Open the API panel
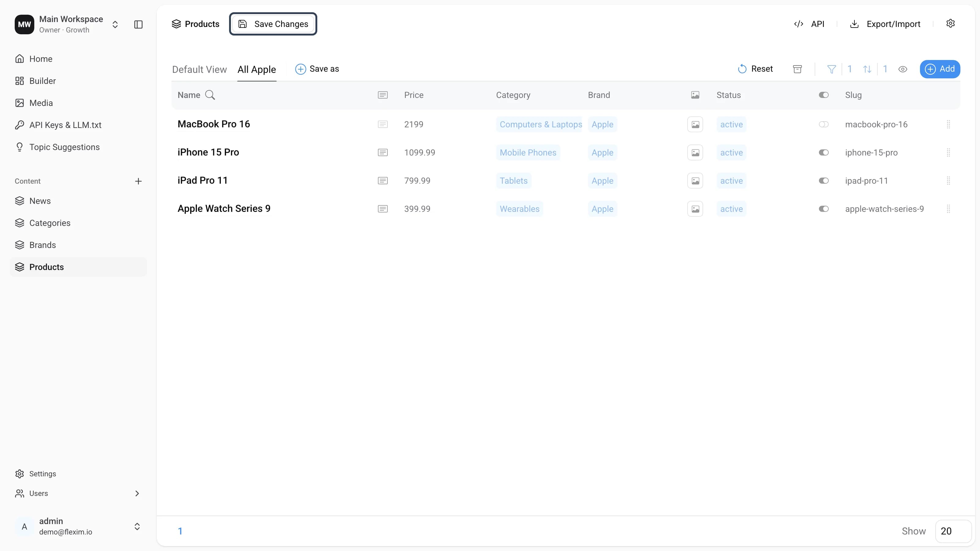Screen dimensions: 980x551 coord(809,24)
